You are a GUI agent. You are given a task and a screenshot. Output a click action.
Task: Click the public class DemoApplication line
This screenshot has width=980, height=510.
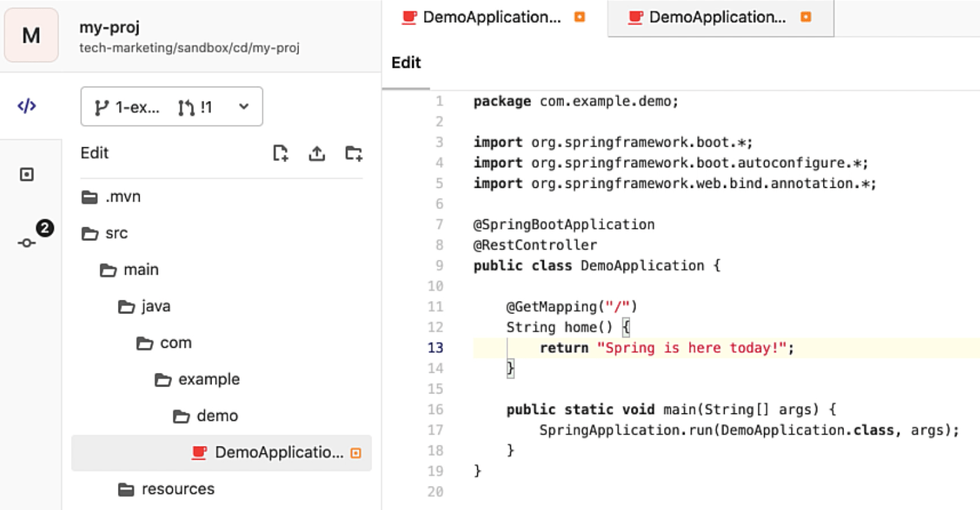[x=597, y=266]
